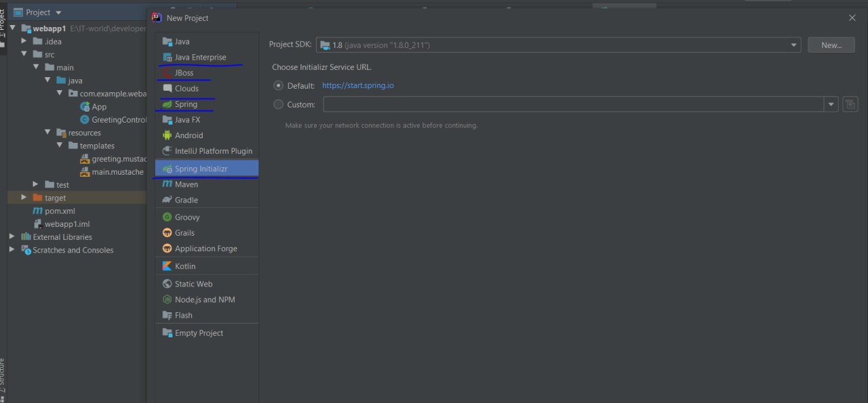Click the Maven m icon
Image resolution: width=868 pixels, height=403 pixels.
pos(167,184)
